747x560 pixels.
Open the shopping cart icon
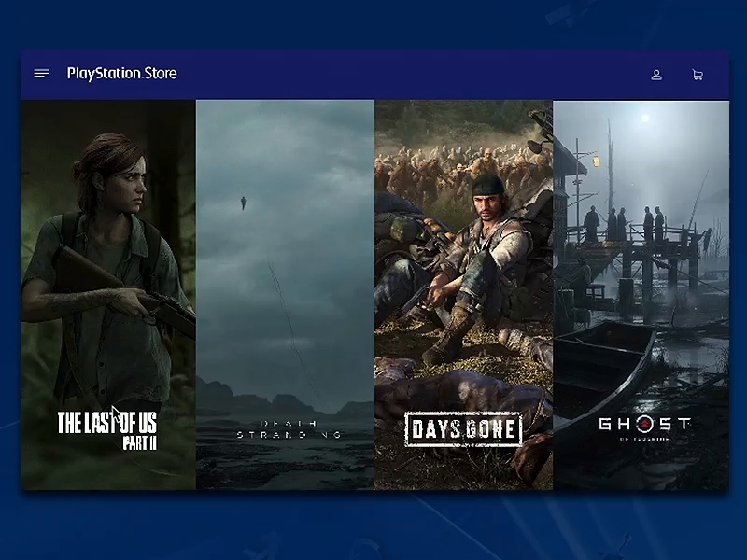698,75
